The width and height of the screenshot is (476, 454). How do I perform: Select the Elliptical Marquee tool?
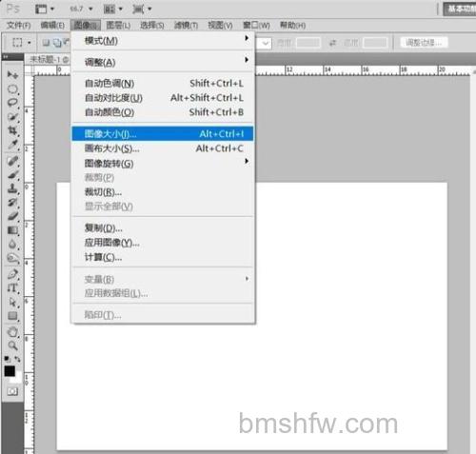(x=12, y=89)
